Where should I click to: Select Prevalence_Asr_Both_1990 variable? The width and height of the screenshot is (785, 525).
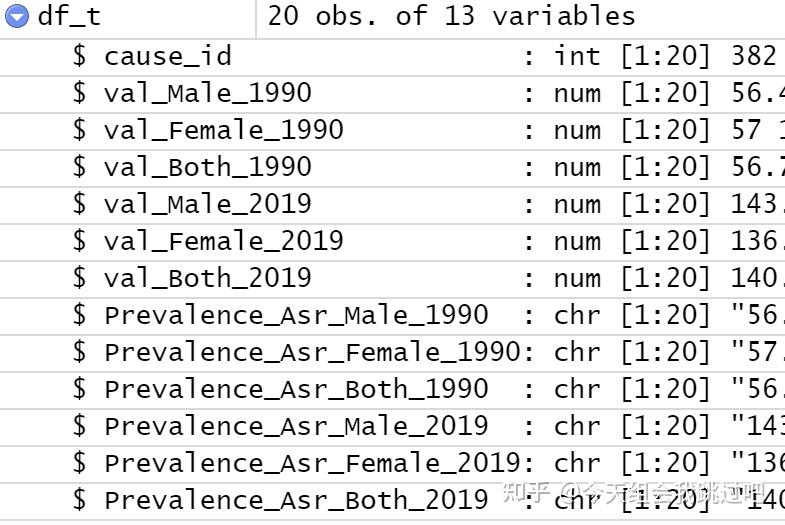coord(296,389)
